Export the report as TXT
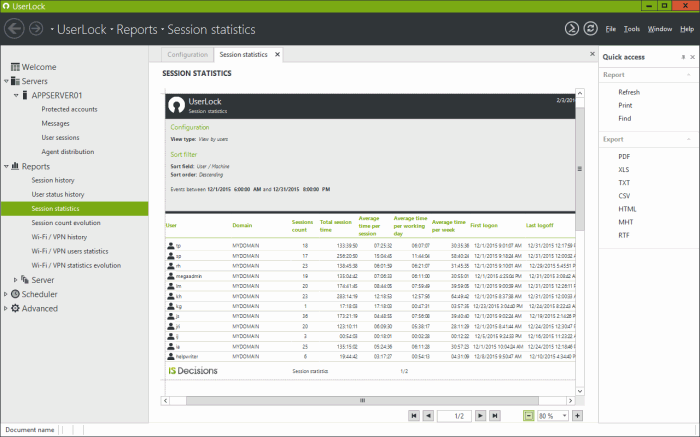700x437 pixels. tap(624, 183)
